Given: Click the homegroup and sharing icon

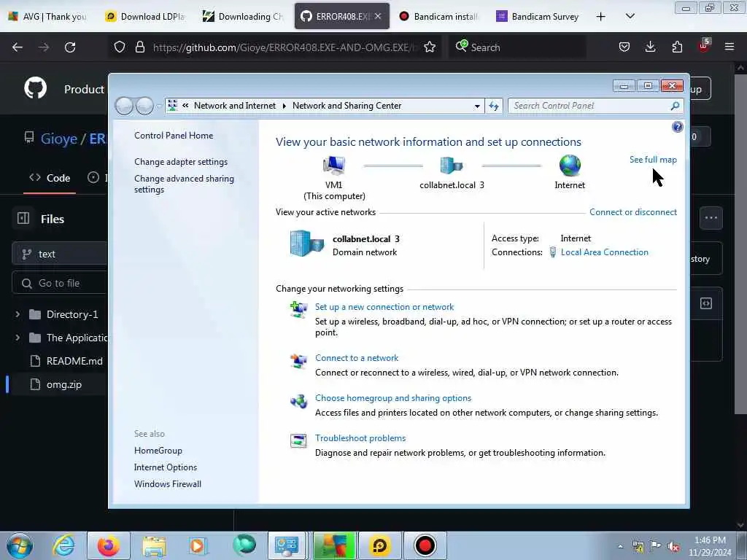Looking at the screenshot, I should (x=298, y=402).
